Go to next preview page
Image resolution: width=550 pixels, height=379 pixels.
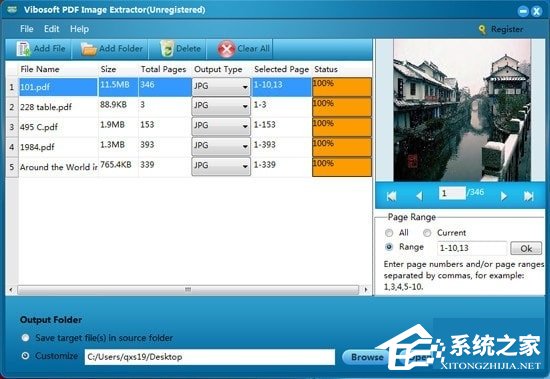[504, 196]
